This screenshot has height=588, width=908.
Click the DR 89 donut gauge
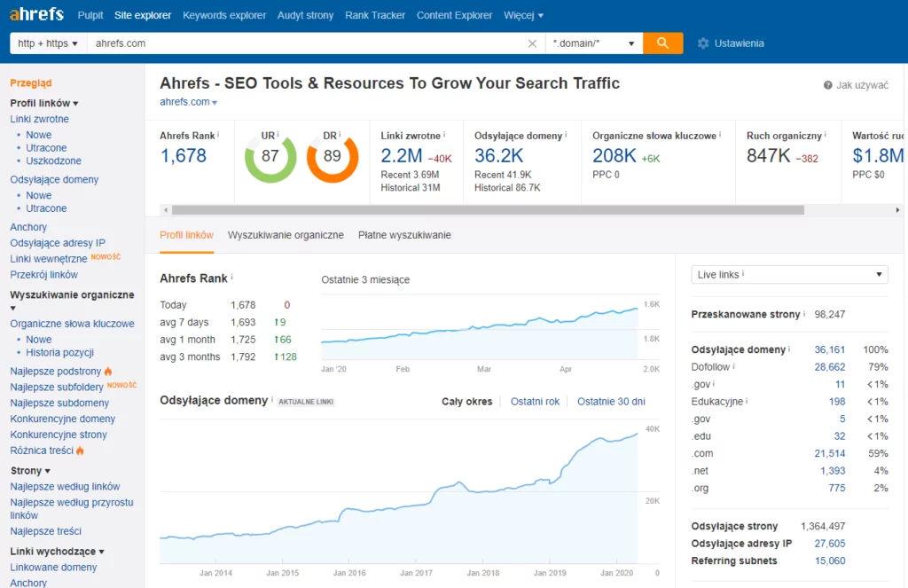(333, 157)
